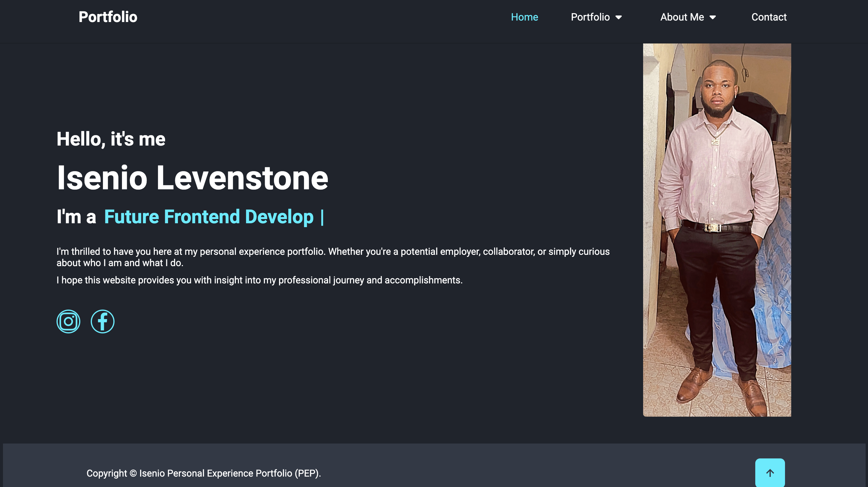Click the Portfolio site logo text
The image size is (868, 487).
tap(108, 17)
